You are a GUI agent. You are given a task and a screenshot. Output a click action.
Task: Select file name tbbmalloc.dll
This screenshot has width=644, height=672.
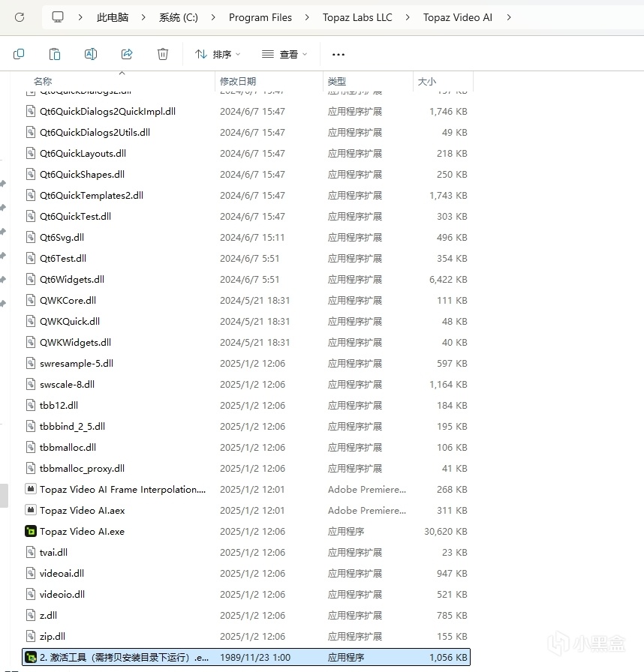tap(68, 448)
